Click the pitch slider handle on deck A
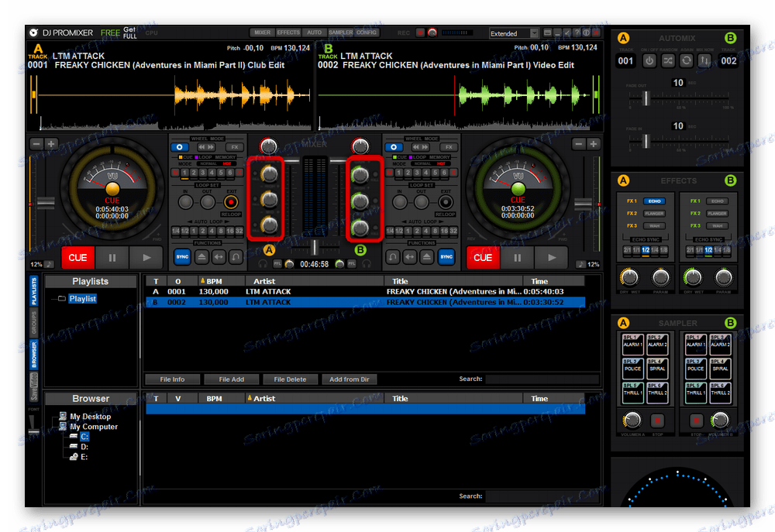Viewport: 775px width, 532px height. [x=46, y=203]
